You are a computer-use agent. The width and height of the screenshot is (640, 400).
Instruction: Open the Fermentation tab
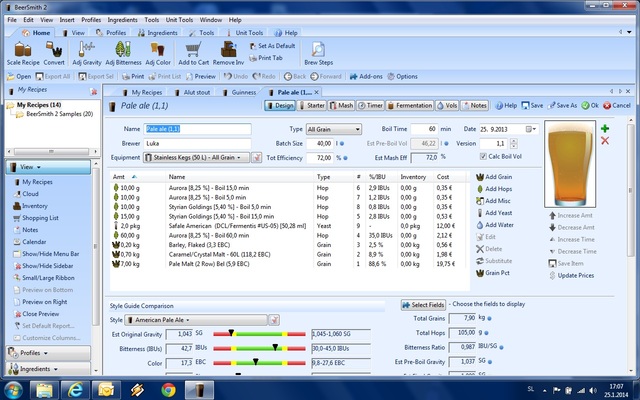point(409,106)
